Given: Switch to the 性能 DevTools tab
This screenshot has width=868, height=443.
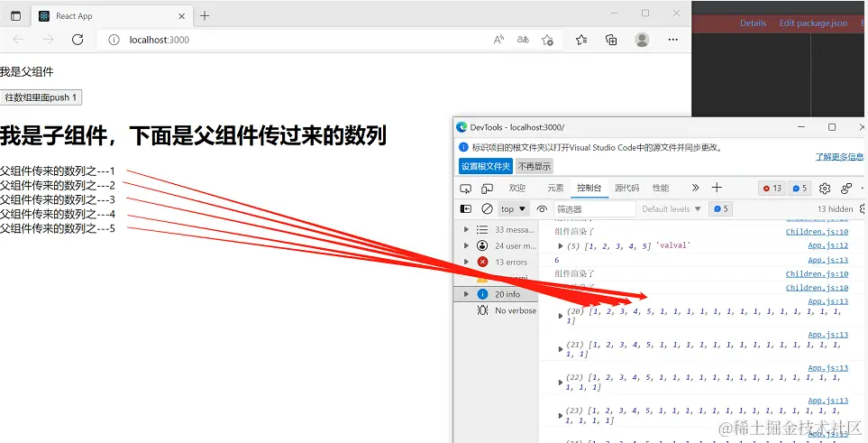Looking at the screenshot, I should pyautogui.click(x=661, y=188).
